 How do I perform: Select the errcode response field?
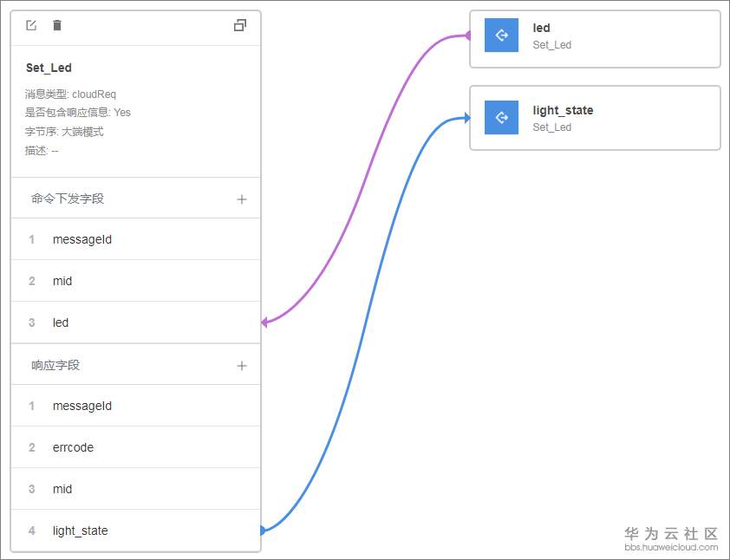pyautogui.click(x=73, y=447)
